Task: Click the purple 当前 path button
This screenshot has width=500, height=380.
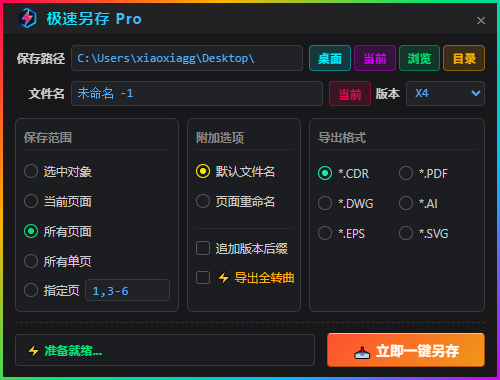Action: [375, 58]
